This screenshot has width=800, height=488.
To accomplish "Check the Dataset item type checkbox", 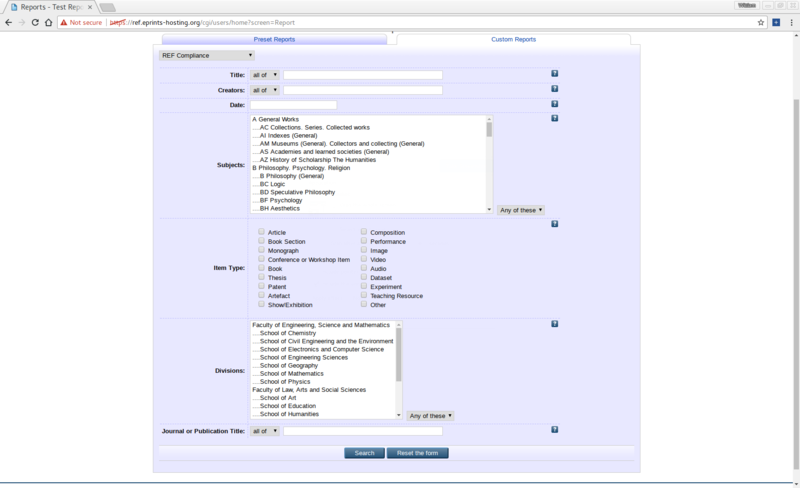I will 364,277.
